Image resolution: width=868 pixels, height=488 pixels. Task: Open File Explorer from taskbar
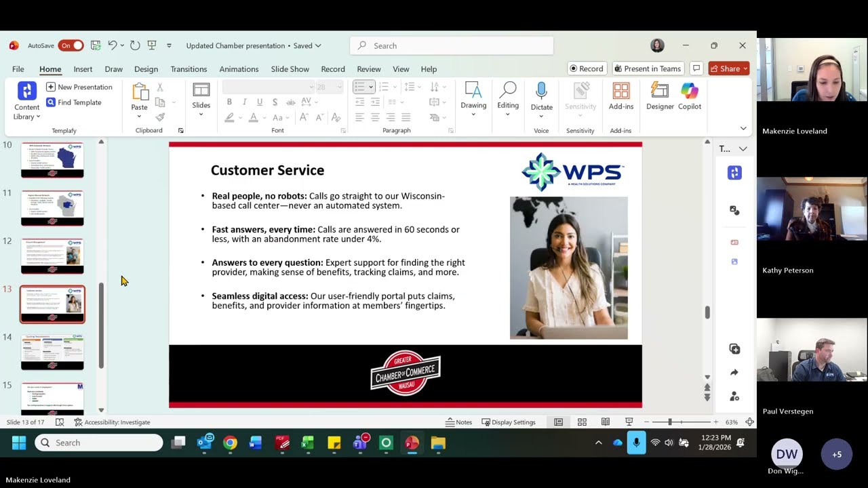click(438, 443)
